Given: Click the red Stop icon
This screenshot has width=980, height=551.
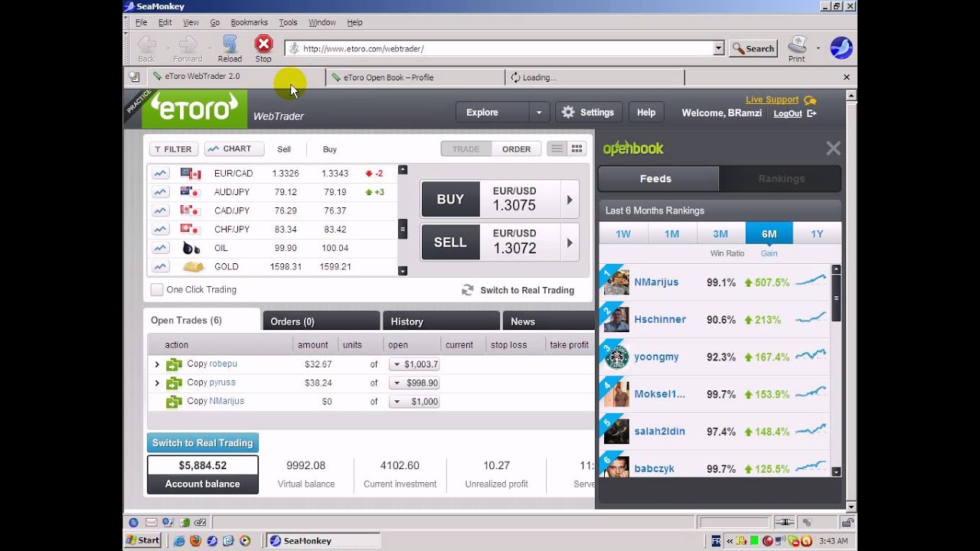Looking at the screenshot, I should [x=263, y=44].
